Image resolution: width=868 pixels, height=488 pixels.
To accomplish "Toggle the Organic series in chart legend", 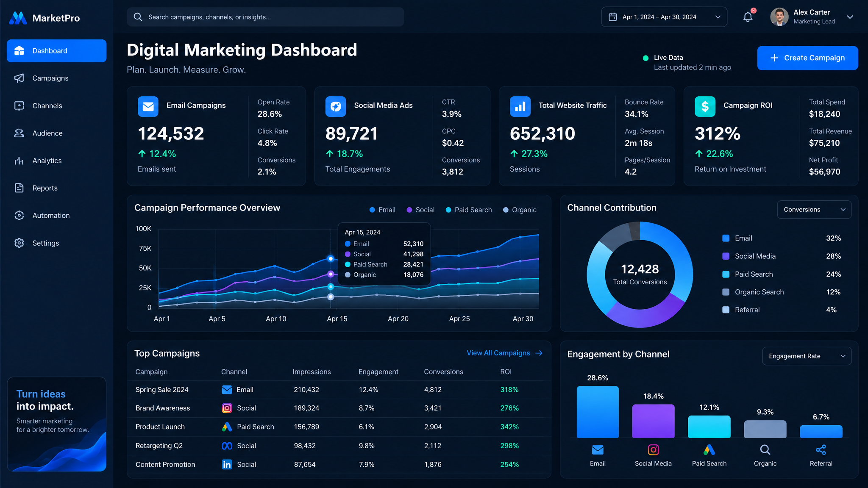I will [520, 210].
